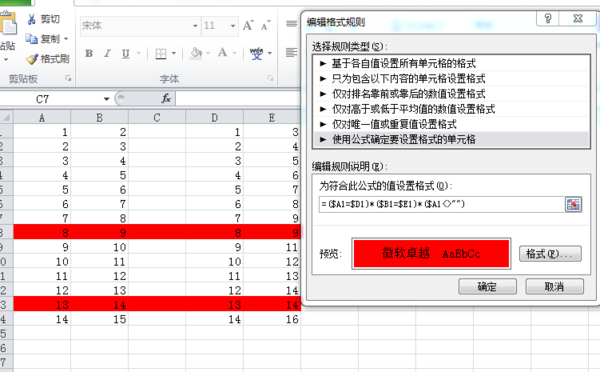Click the red format preview box

[x=431, y=253]
